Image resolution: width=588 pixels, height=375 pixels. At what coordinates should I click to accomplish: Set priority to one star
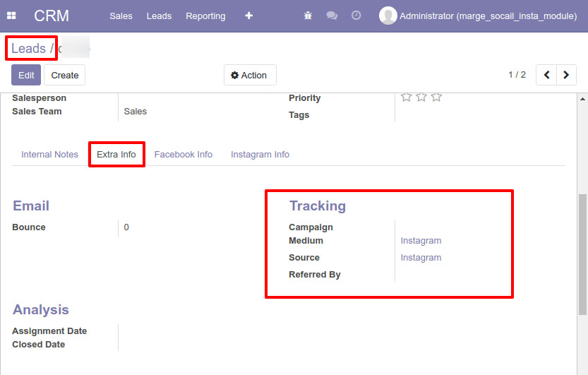pos(406,97)
